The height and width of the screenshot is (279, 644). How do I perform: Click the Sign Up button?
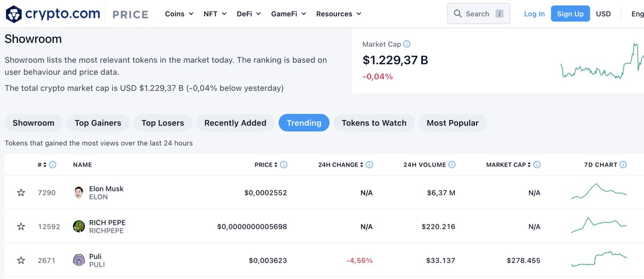pyautogui.click(x=570, y=14)
